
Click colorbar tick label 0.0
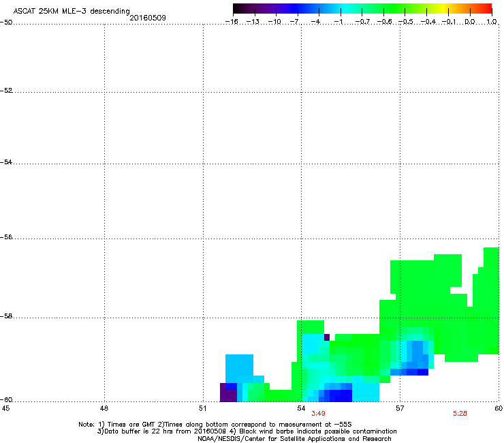pos(470,22)
